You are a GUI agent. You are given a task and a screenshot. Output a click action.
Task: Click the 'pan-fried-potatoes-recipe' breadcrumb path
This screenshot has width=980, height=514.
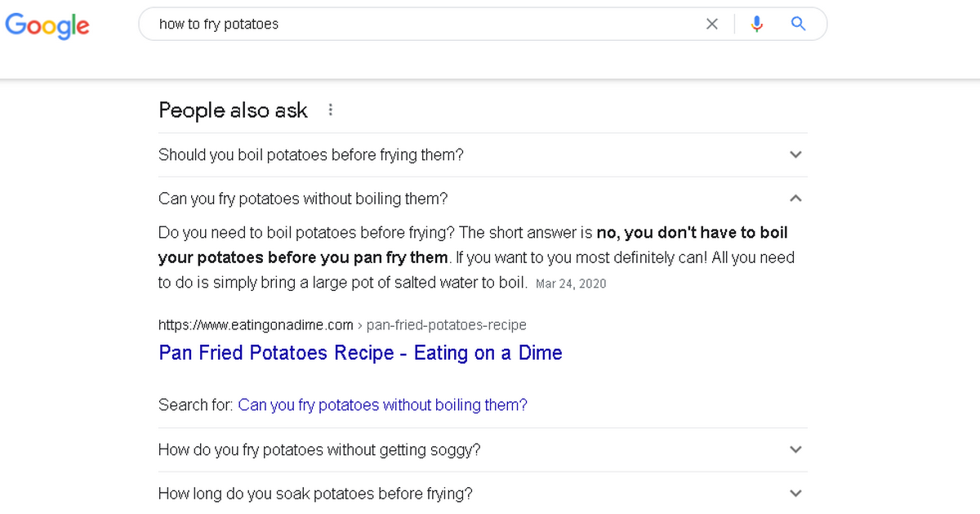coord(447,325)
